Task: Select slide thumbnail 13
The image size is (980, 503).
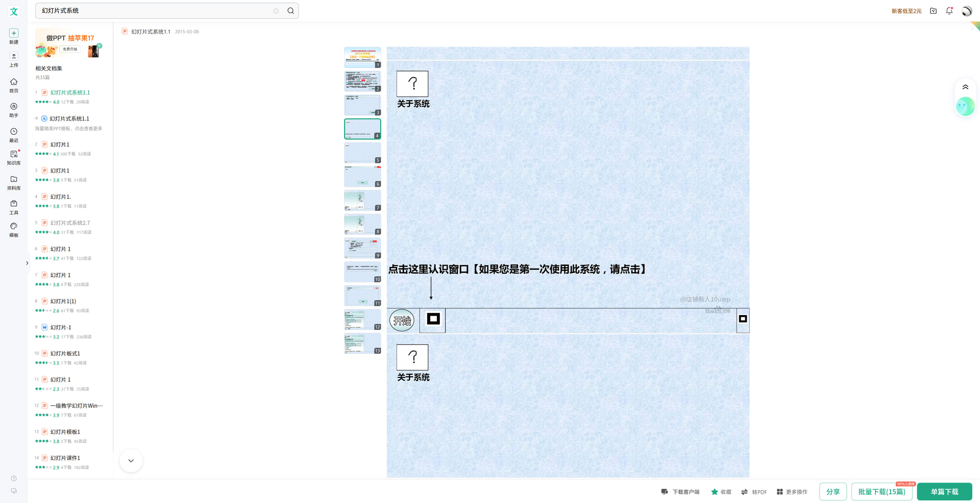Action: 362,343
